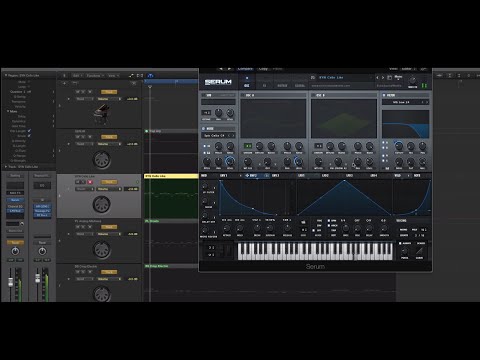Click the filter Res knob
480x360 pixels.
point(411,146)
